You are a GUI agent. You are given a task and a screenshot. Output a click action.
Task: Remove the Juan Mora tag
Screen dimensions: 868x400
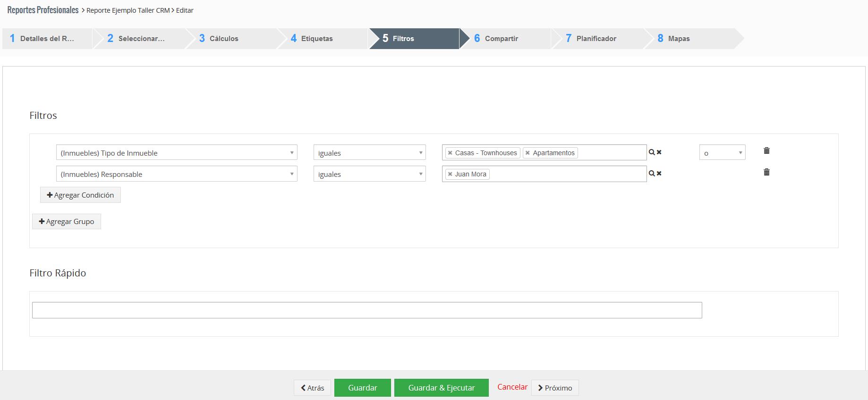450,174
